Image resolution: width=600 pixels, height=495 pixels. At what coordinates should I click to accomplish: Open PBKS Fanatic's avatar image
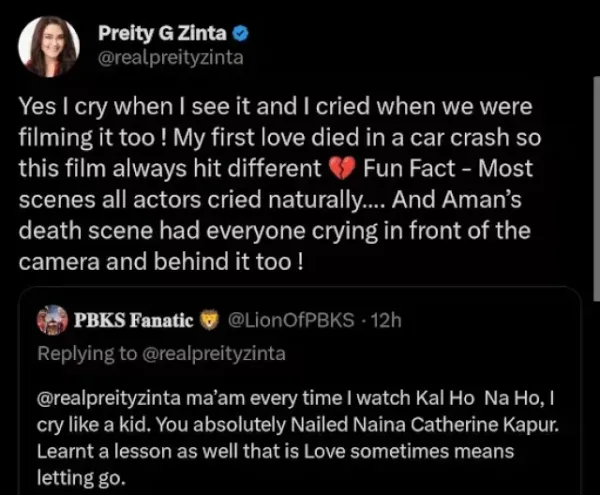[51, 320]
